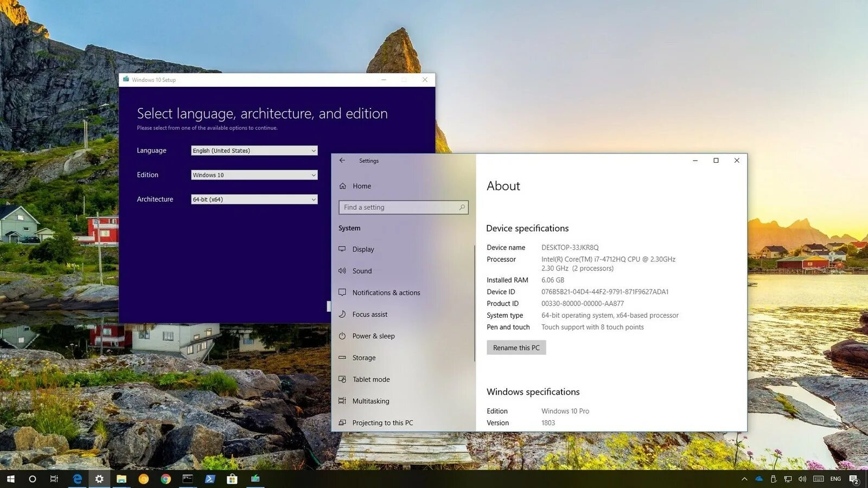Click the version value 1803

(548, 423)
